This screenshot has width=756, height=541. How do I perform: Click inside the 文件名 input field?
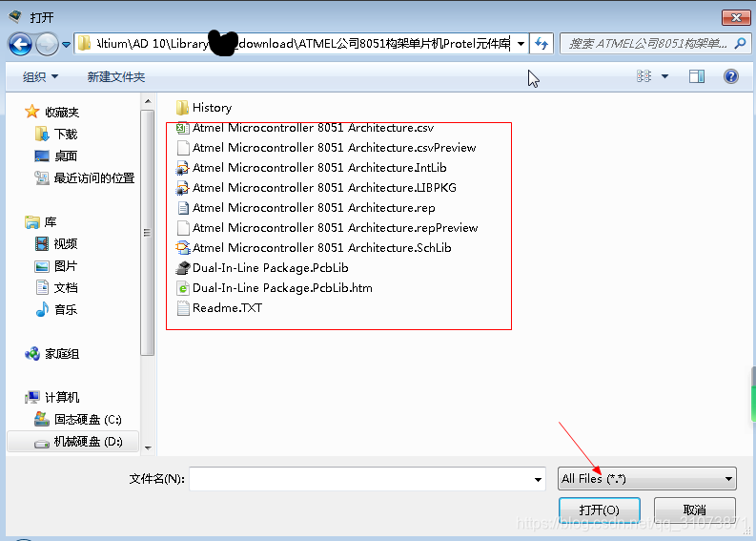362,479
